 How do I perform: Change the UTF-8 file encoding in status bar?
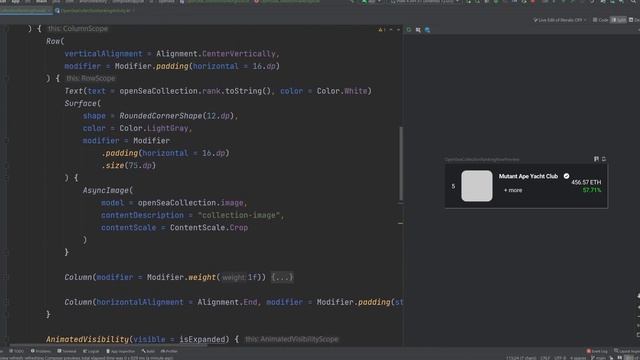click(560, 358)
